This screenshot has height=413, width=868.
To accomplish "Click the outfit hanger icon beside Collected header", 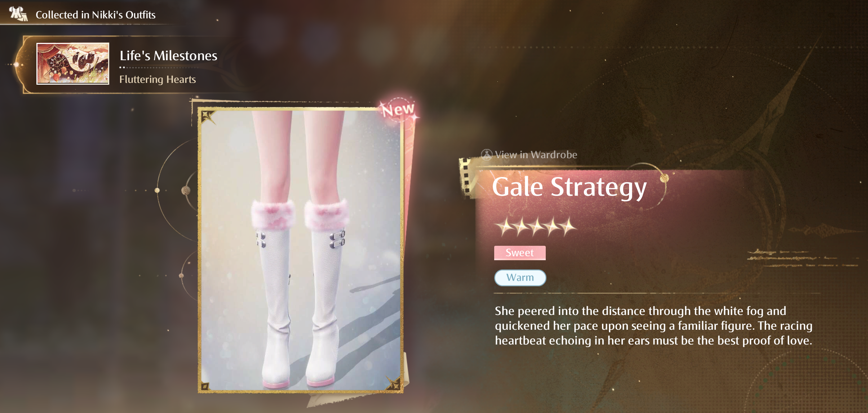I will (18, 14).
